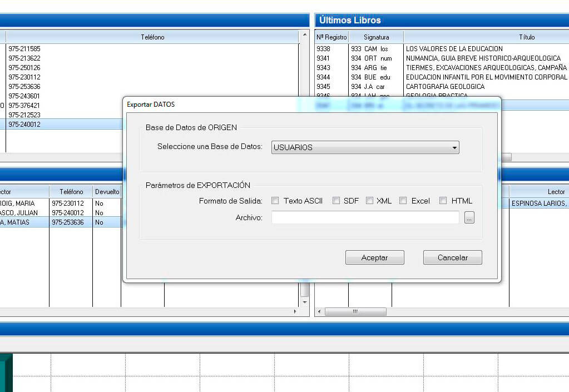The width and height of the screenshot is (569, 392).
Task: Enable the Texto ASCII output format
Action: click(275, 201)
